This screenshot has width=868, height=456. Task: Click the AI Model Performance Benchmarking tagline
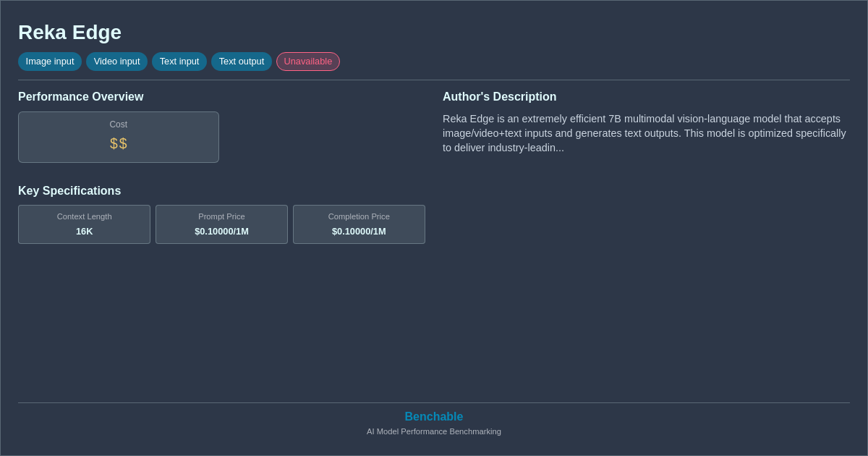pyautogui.click(x=434, y=431)
